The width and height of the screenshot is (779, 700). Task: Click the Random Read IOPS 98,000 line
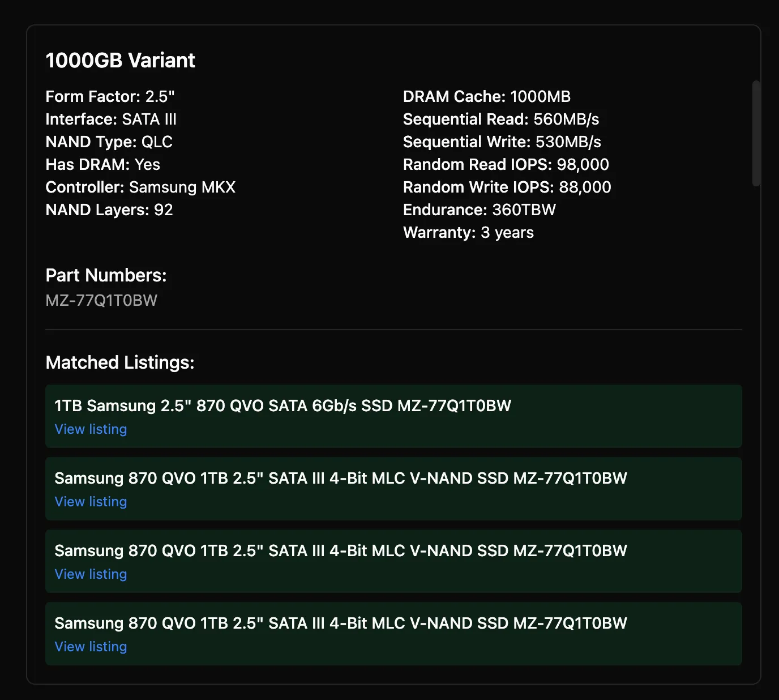pyautogui.click(x=506, y=164)
